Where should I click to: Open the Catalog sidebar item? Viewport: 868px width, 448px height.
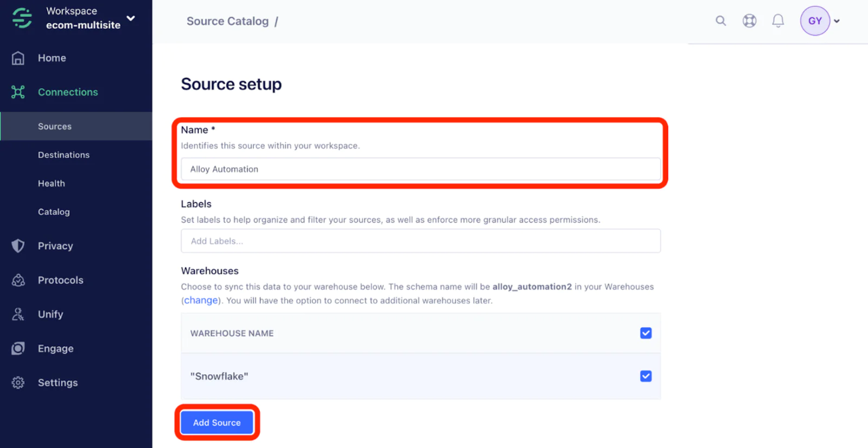54,212
